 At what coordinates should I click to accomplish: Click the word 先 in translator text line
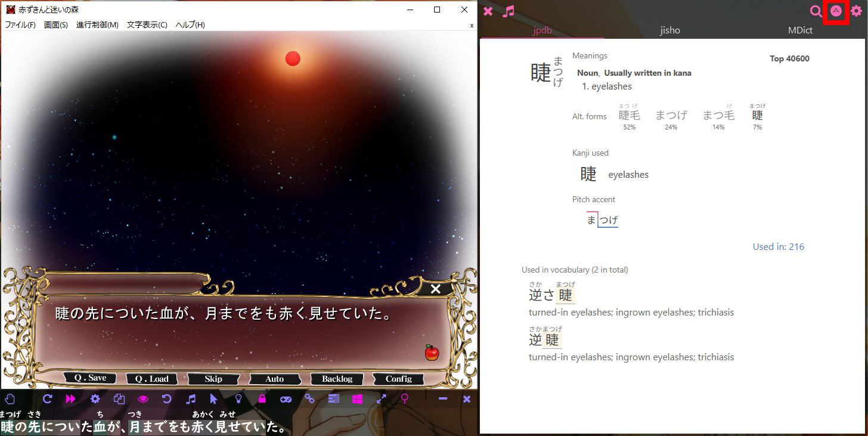coord(34,427)
